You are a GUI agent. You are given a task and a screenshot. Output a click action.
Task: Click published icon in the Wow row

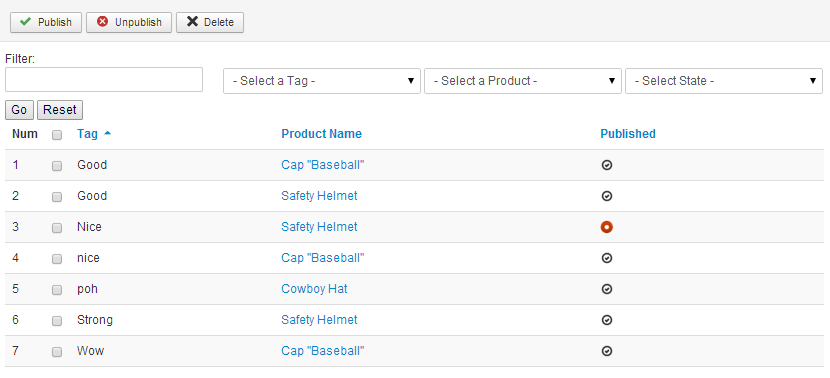coord(607,351)
